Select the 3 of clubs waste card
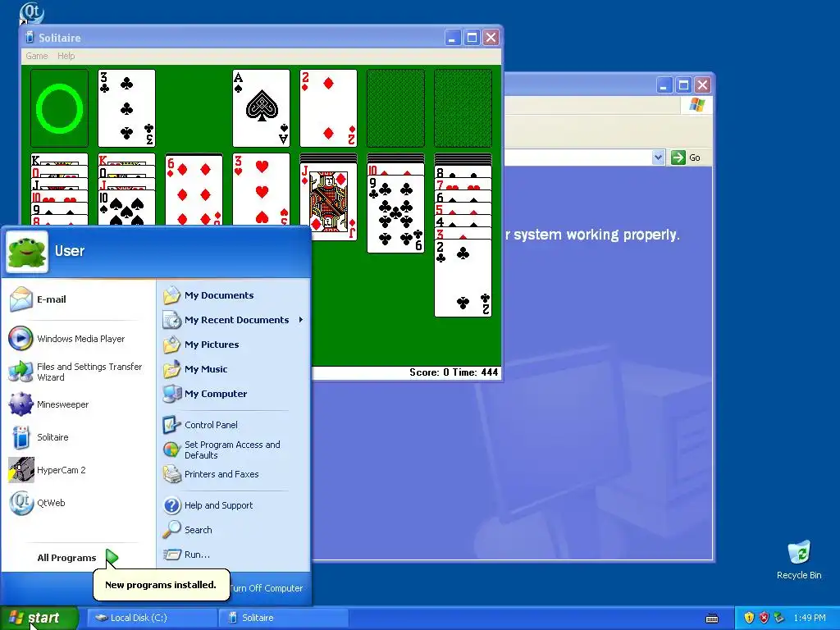 tap(127, 108)
